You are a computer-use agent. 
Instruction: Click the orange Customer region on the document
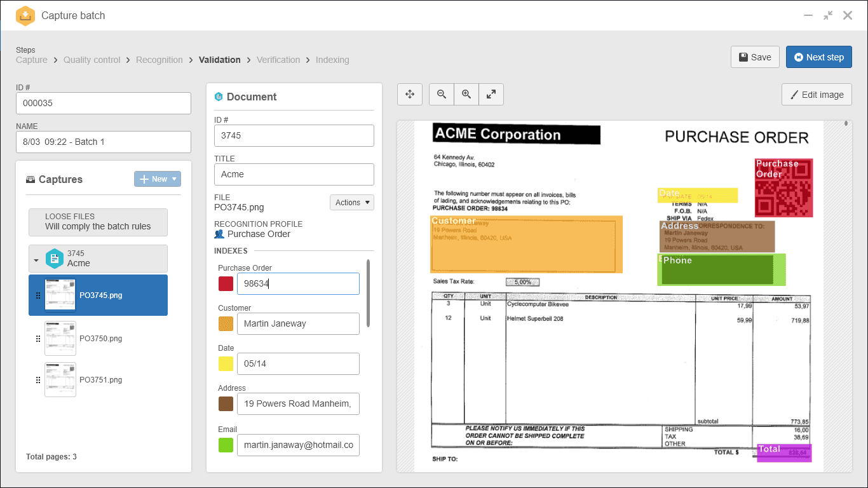526,244
